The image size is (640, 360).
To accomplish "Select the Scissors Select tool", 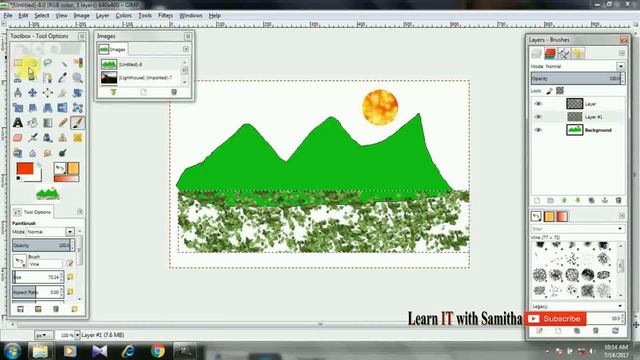I will point(18,78).
